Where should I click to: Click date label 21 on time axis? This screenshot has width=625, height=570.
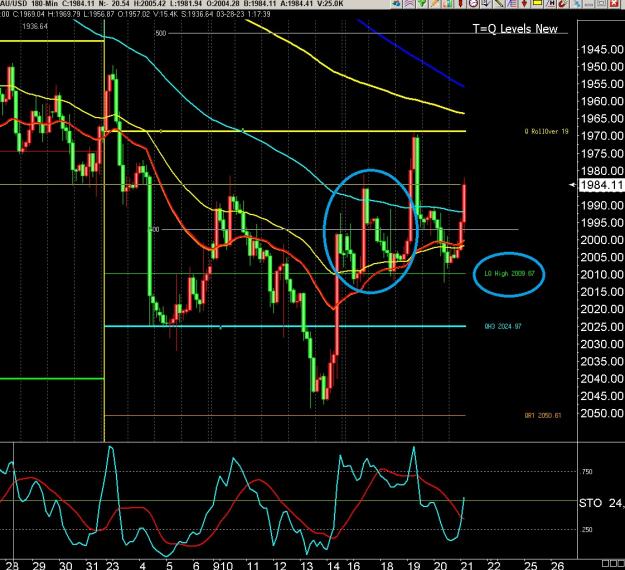[x=467, y=565]
